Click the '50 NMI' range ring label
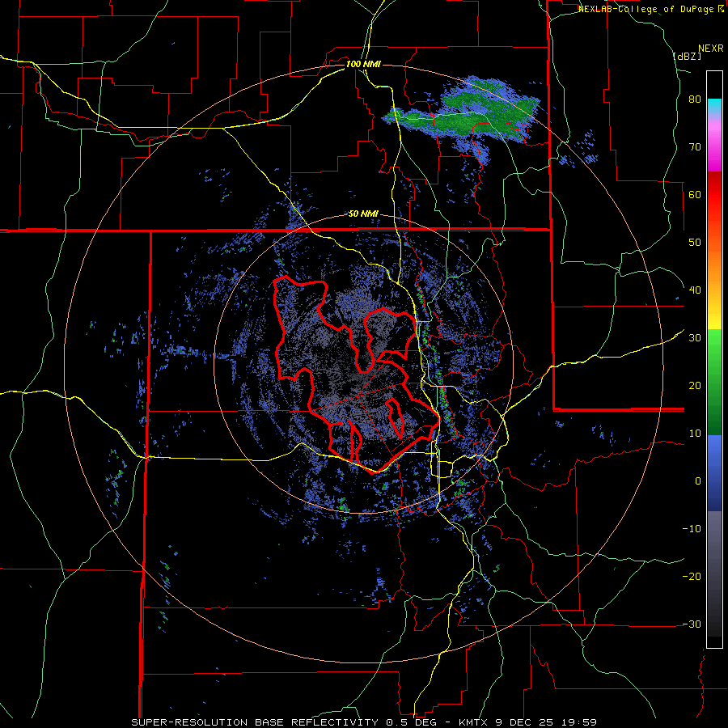The height and width of the screenshot is (728, 728). click(x=363, y=214)
